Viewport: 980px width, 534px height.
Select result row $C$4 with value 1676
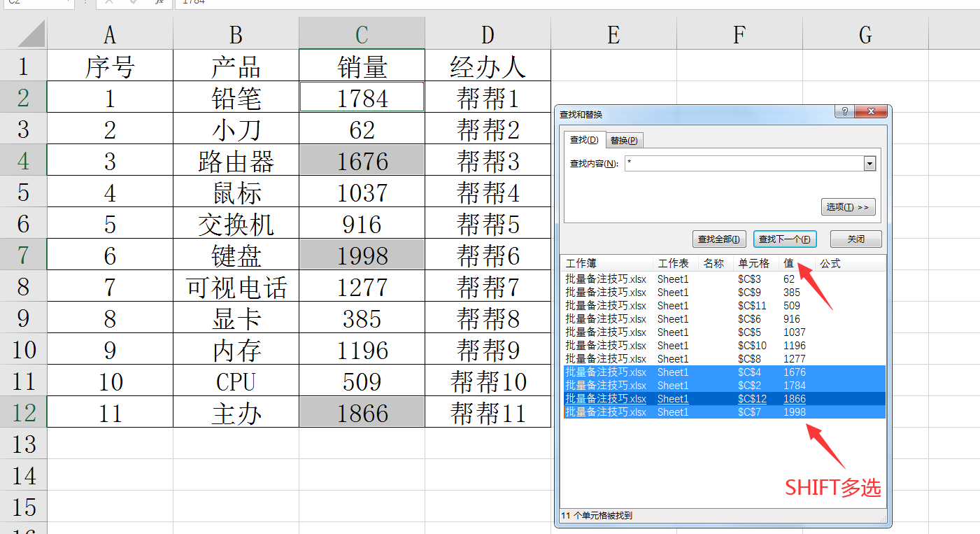click(x=724, y=372)
